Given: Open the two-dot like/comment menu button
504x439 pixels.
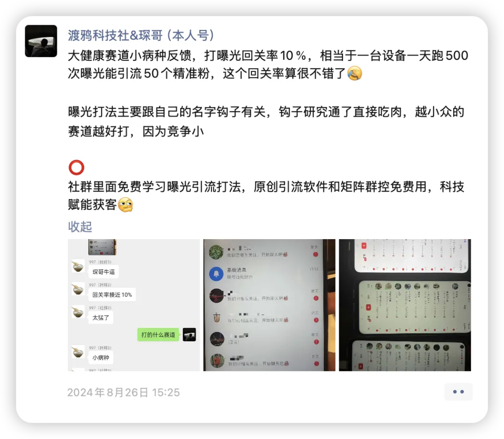Looking at the screenshot, I should tap(458, 392).
